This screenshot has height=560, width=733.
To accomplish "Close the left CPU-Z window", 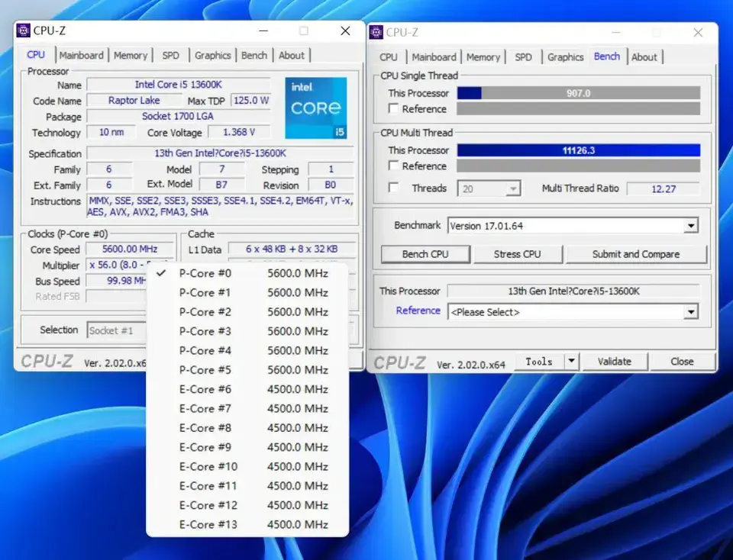I will pos(345,31).
